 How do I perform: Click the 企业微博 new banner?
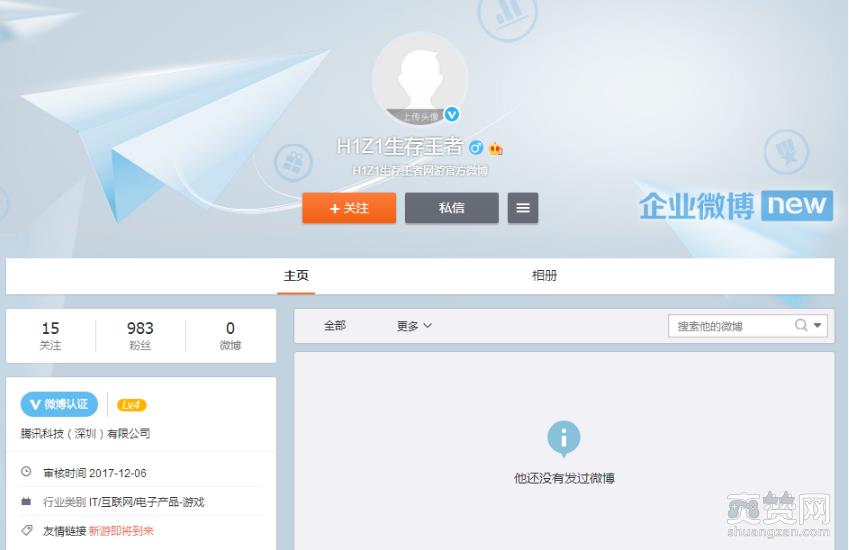736,206
